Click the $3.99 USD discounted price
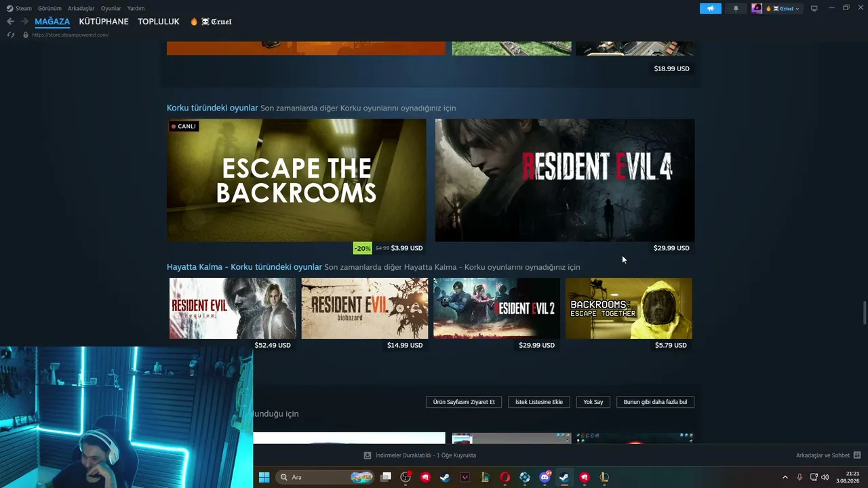The image size is (868, 488). tap(407, 248)
